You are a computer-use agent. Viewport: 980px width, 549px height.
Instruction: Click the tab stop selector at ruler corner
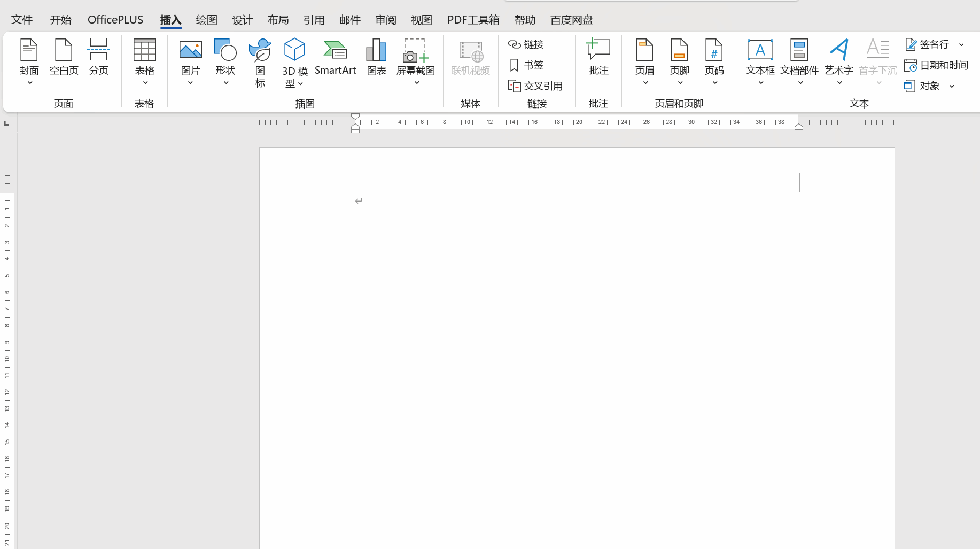tap(6, 123)
